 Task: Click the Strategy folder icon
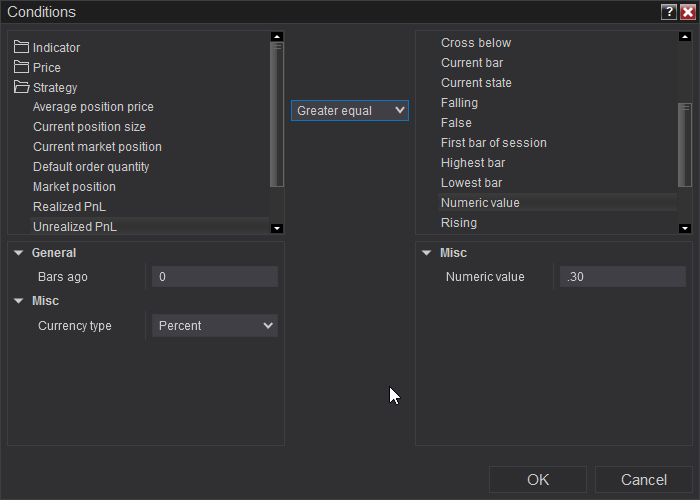[x=22, y=87]
